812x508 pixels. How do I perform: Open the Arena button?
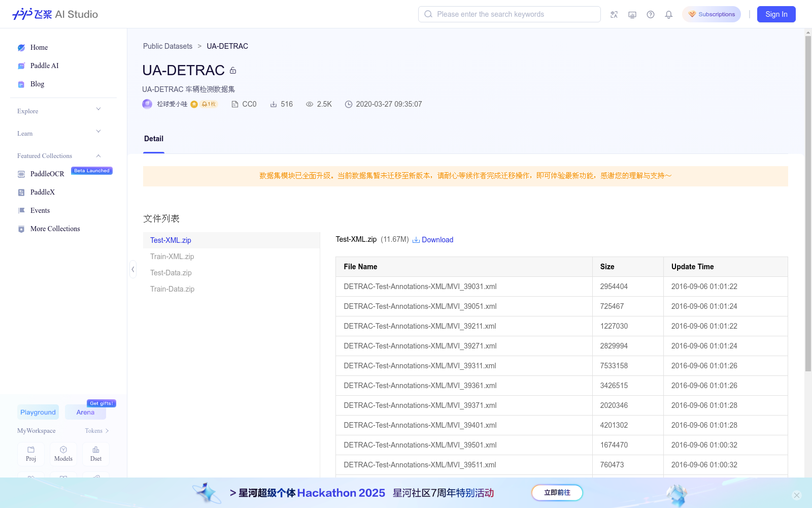pos(85,412)
